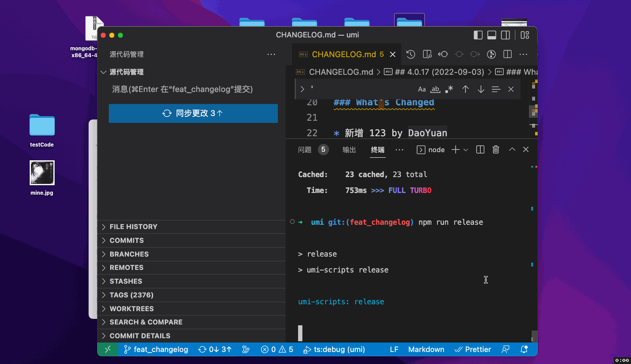Toggle bottom panel layout icon
The image size is (631, 364).
click(x=492, y=35)
